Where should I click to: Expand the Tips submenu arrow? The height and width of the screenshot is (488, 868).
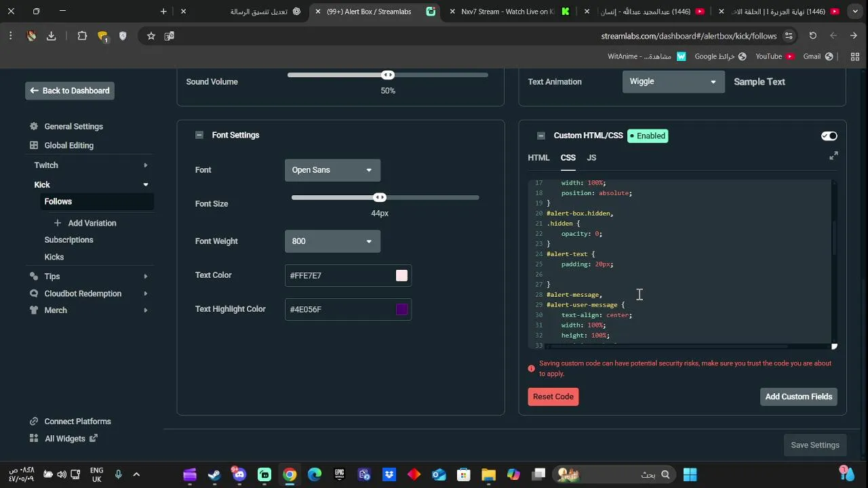click(x=146, y=277)
